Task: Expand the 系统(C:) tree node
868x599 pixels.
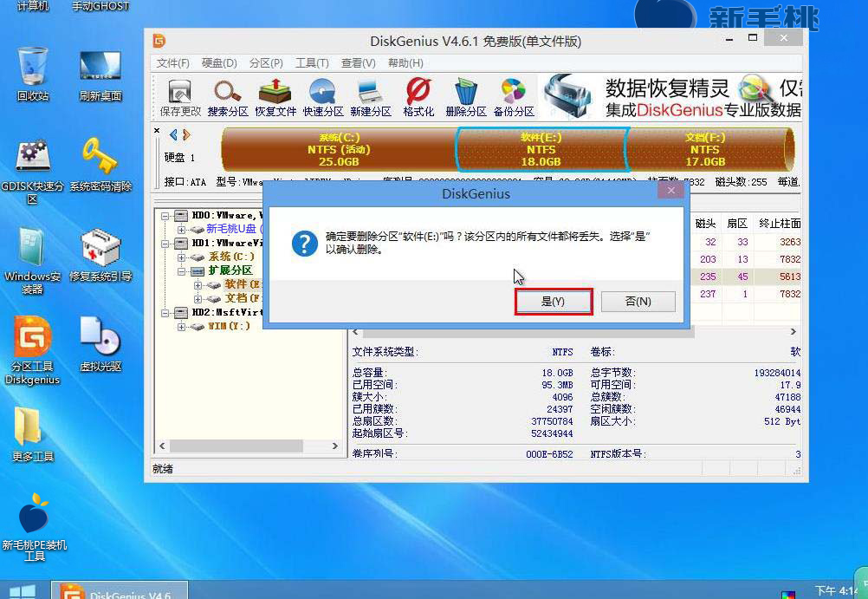Action: tap(181, 257)
